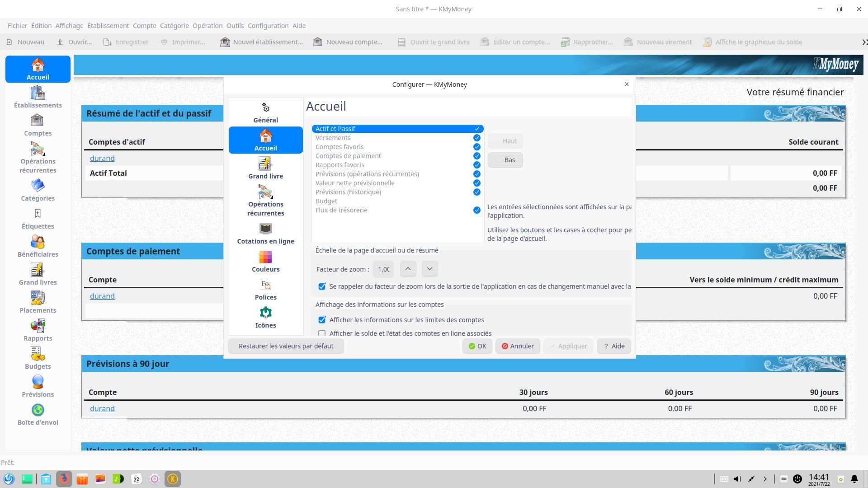Open Prévisions view in sidebar
868x488 pixels.
(x=38, y=386)
